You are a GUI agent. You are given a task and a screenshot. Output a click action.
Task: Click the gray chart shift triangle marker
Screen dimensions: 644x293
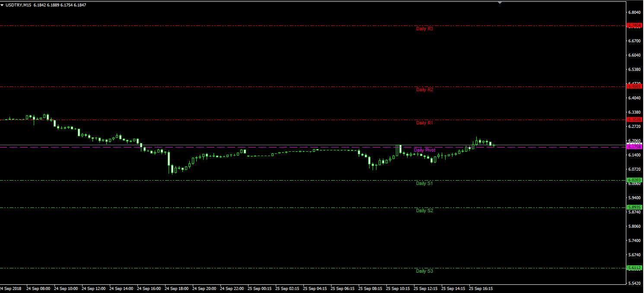[x=500, y=3]
